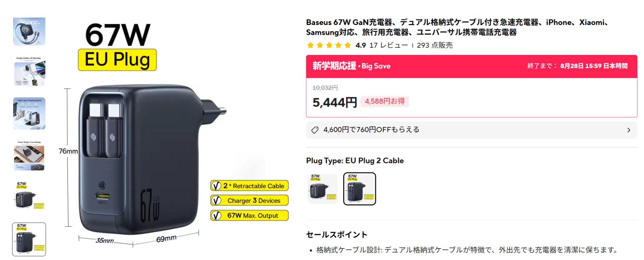The height and width of the screenshot is (260, 644).
Task: View the Power-Ready Travel-Ready thumbnail
Action: 29,156
